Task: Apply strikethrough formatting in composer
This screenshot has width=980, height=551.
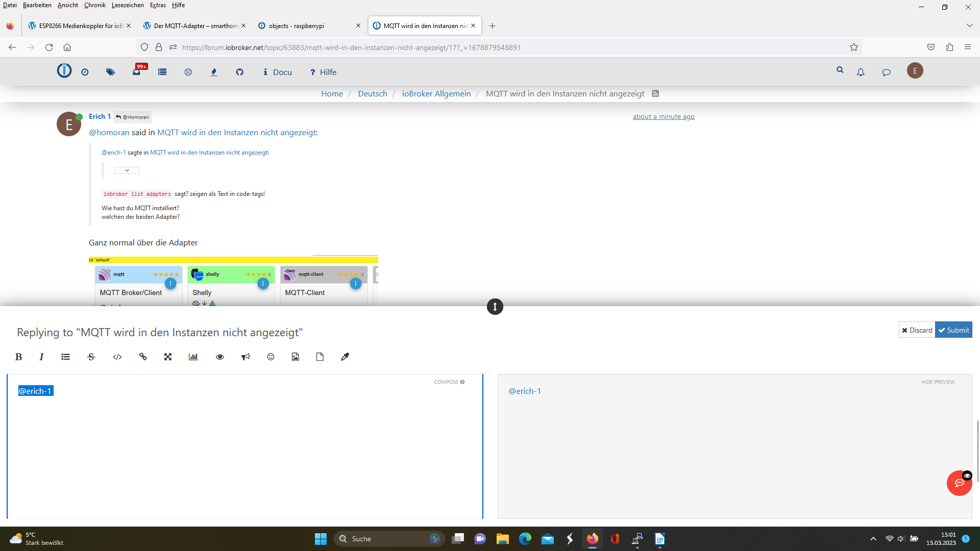Action: click(x=91, y=357)
